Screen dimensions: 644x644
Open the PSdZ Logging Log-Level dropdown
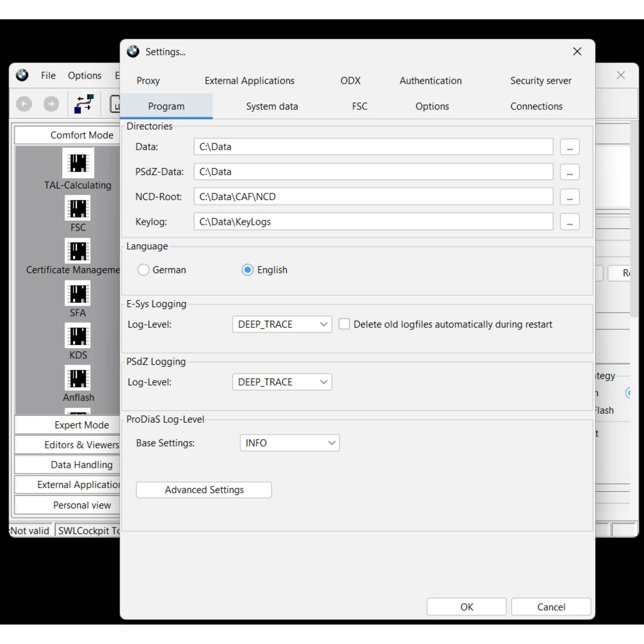click(282, 382)
